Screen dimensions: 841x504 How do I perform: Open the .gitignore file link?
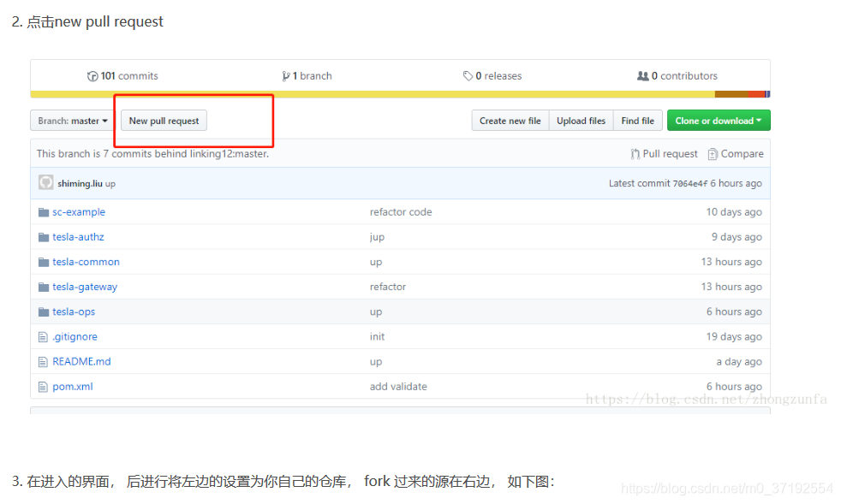pos(75,337)
